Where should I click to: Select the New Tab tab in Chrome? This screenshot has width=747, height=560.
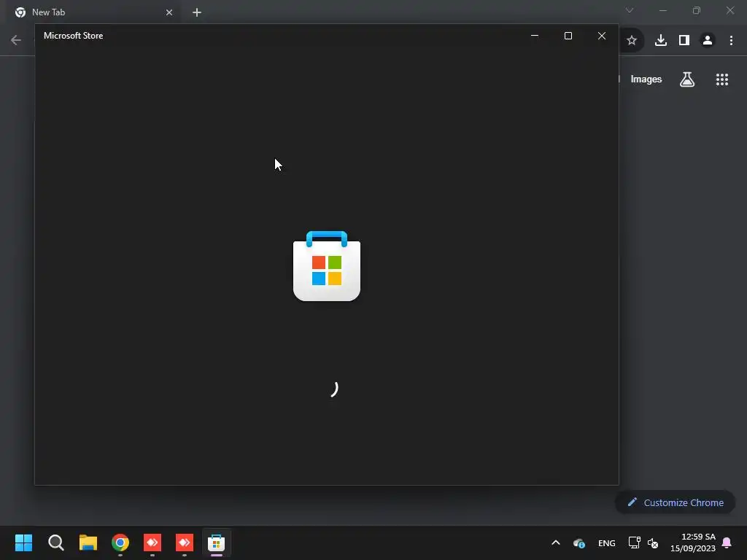(x=93, y=12)
